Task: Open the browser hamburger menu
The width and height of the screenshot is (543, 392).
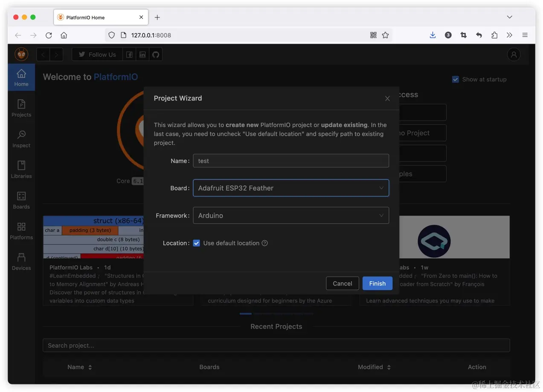Action: pos(525,35)
